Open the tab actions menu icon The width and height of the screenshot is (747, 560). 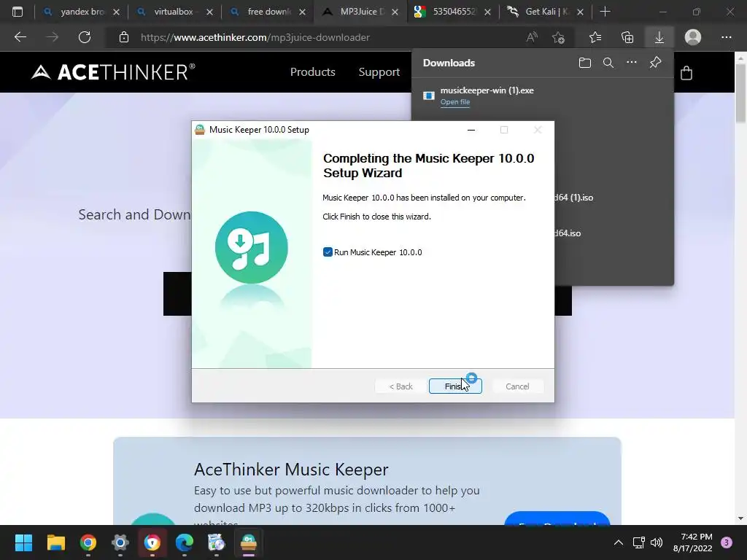[x=18, y=12]
